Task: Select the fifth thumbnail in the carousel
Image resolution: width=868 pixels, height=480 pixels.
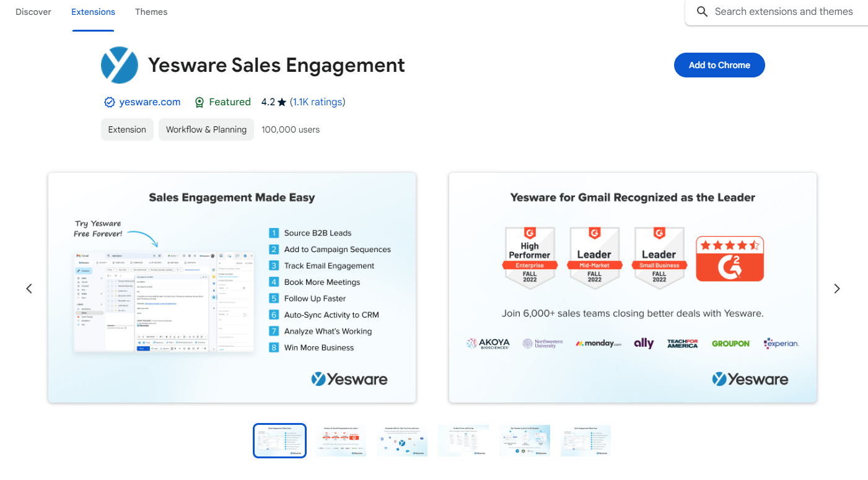Action: click(525, 440)
